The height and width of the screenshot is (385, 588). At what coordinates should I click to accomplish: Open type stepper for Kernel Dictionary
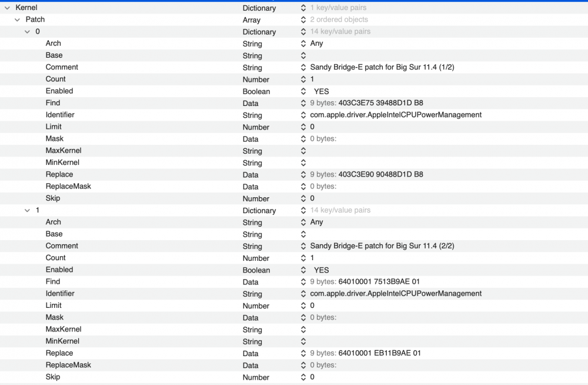point(303,8)
